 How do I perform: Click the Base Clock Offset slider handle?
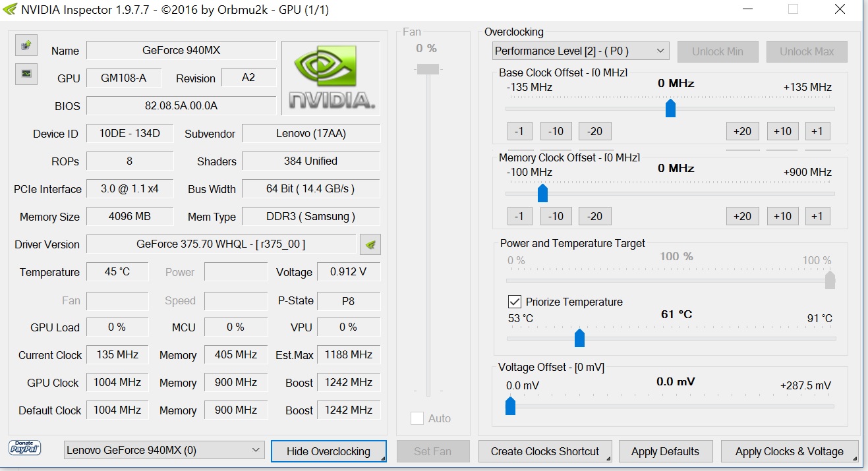point(670,108)
